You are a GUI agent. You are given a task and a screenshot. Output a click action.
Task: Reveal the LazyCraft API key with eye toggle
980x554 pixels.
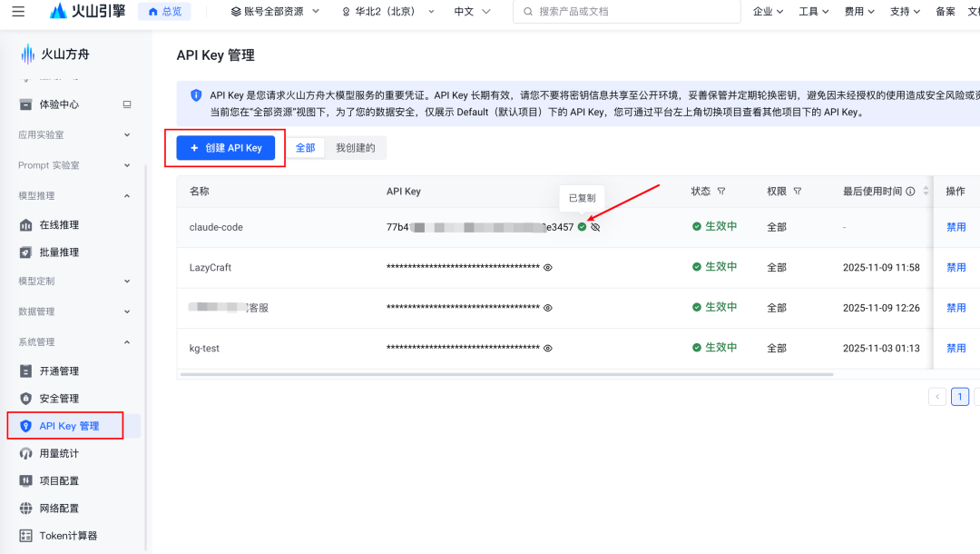(547, 267)
